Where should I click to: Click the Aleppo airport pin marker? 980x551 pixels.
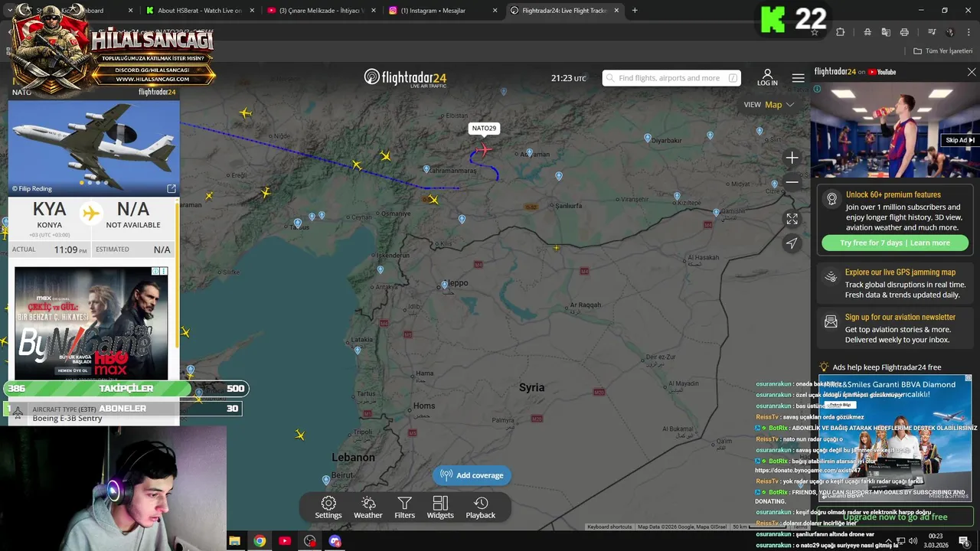tap(445, 286)
